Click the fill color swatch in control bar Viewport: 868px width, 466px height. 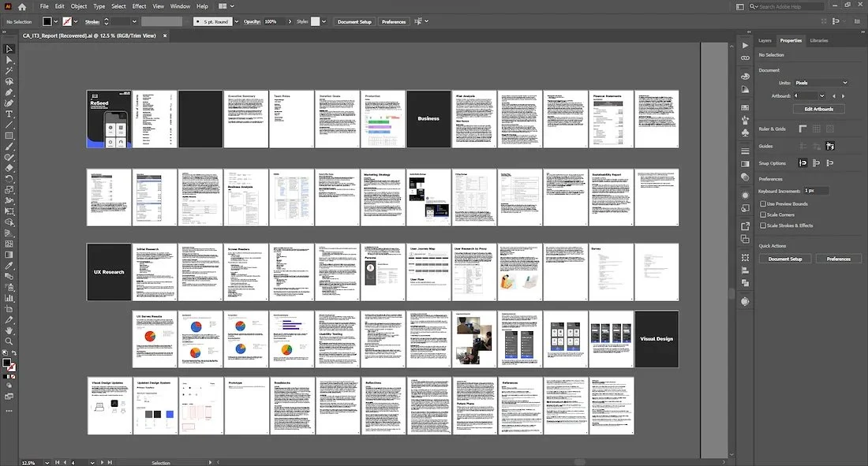point(47,21)
